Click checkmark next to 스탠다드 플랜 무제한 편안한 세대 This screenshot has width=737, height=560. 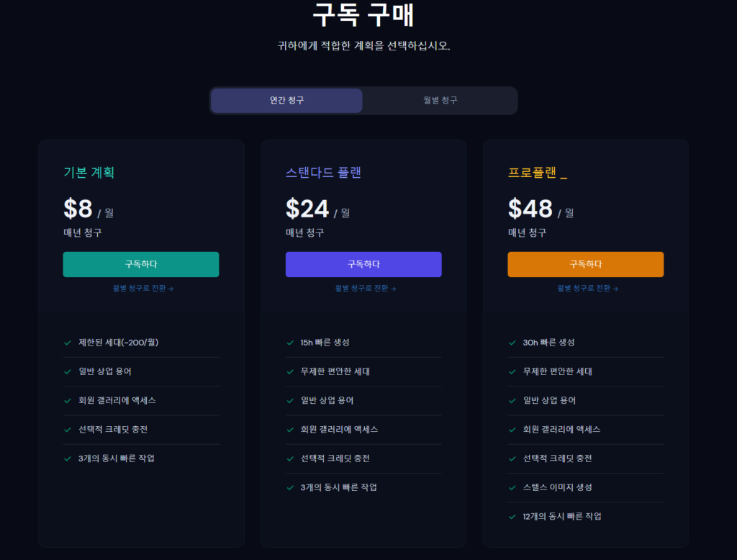click(x=290, y=372)
